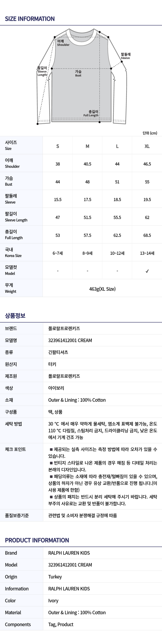Click the XL model-cut checkmark
The image size is (162, 644).
pyautogui.click(x=147, y=271)
